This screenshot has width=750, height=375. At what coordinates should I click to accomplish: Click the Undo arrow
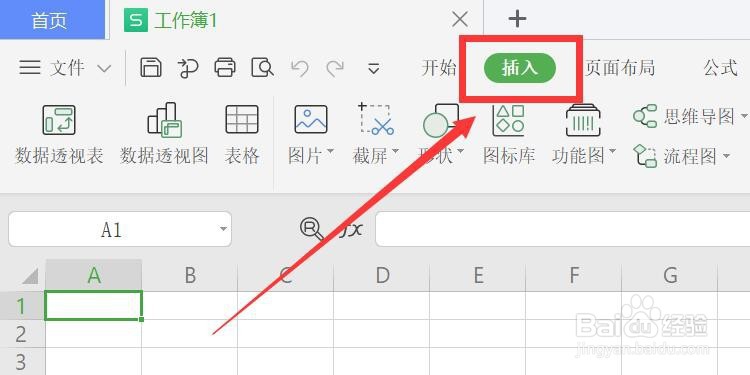pyautogui.click(x=299, y=68)
